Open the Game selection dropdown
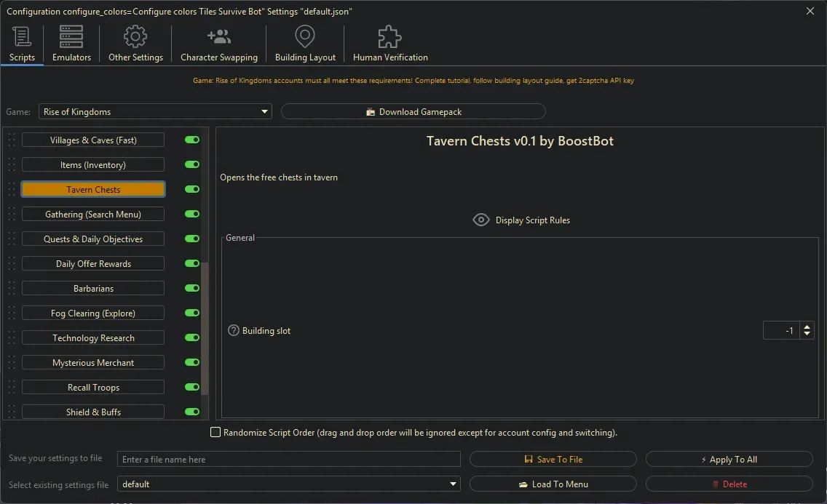827x504 pixels. click(264, 111)
